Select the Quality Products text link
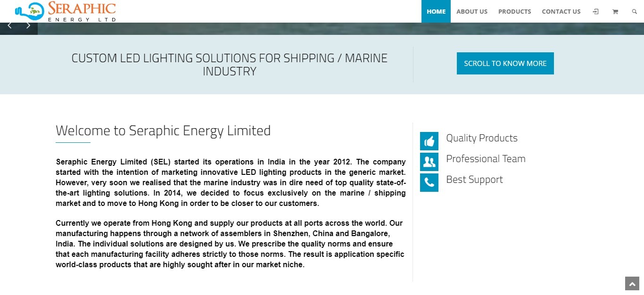This screenshot has height=295, width=644. [482, 138]
